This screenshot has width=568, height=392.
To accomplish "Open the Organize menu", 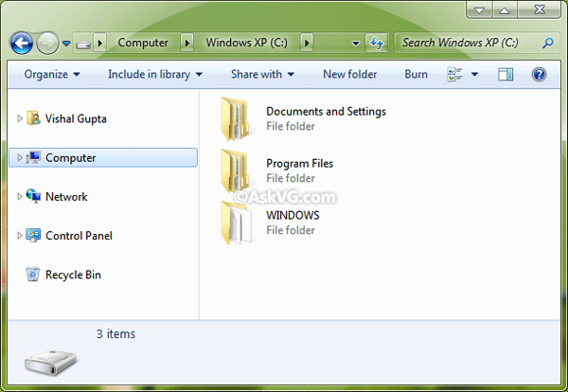I will (x=52, y=74).
